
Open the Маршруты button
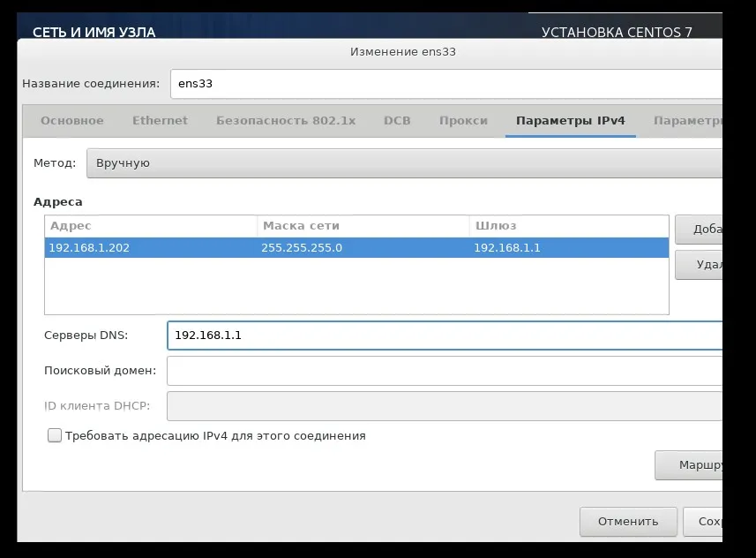pos(689,465)
